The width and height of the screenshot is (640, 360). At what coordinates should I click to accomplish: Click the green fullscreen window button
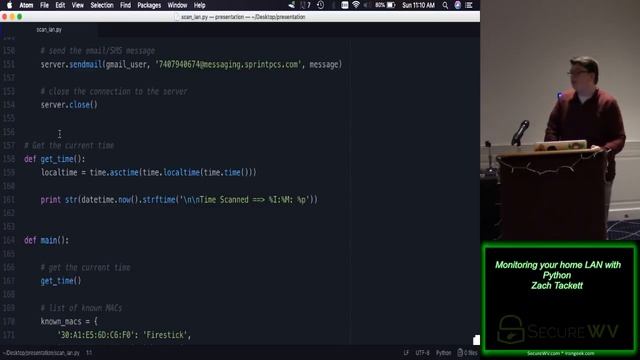[x=20, y=17]
